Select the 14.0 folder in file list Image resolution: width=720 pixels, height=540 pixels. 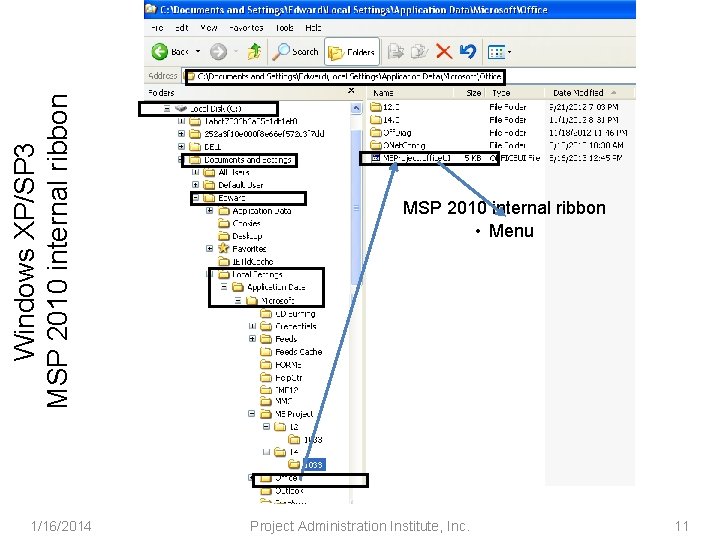(385, 120)
